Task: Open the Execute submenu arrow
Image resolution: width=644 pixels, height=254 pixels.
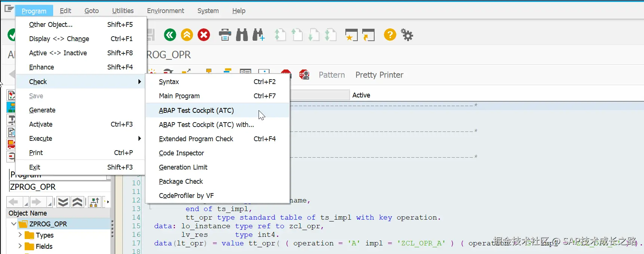Action: 140,139
